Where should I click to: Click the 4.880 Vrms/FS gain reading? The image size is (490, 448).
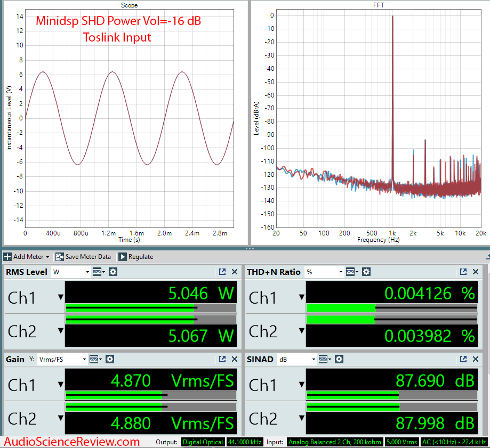tap(172, 423)
